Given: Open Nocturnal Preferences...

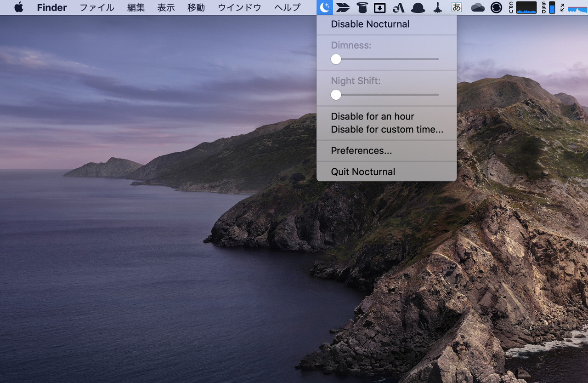Looking at the screenshot, I should 361,151.
